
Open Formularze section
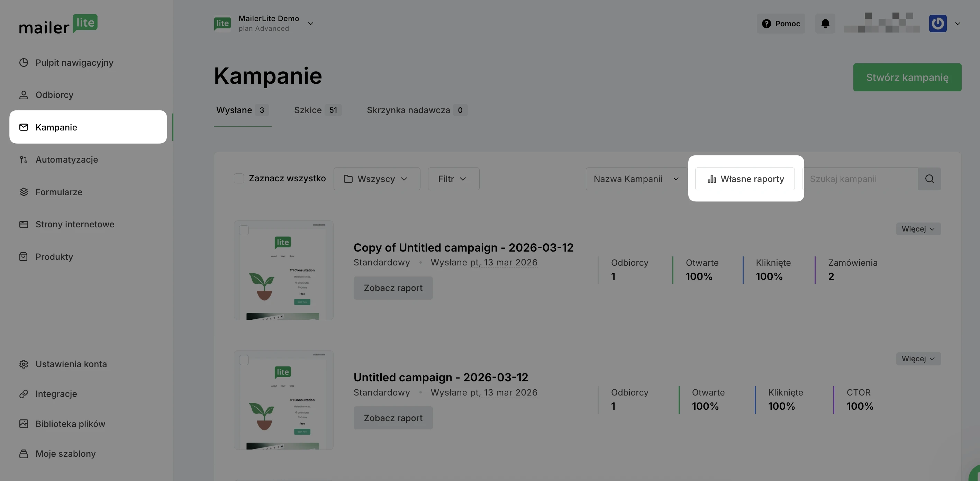click(58, 192)
